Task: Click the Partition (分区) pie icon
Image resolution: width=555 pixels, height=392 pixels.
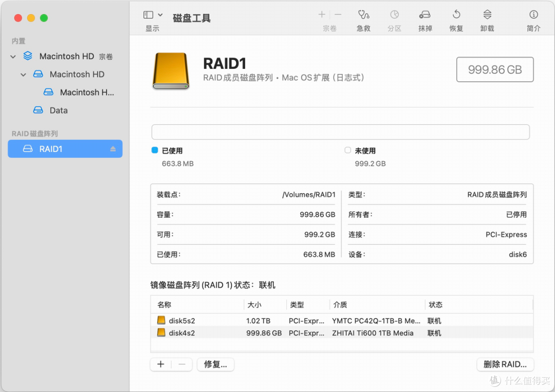Action: (x=394, y=14)
